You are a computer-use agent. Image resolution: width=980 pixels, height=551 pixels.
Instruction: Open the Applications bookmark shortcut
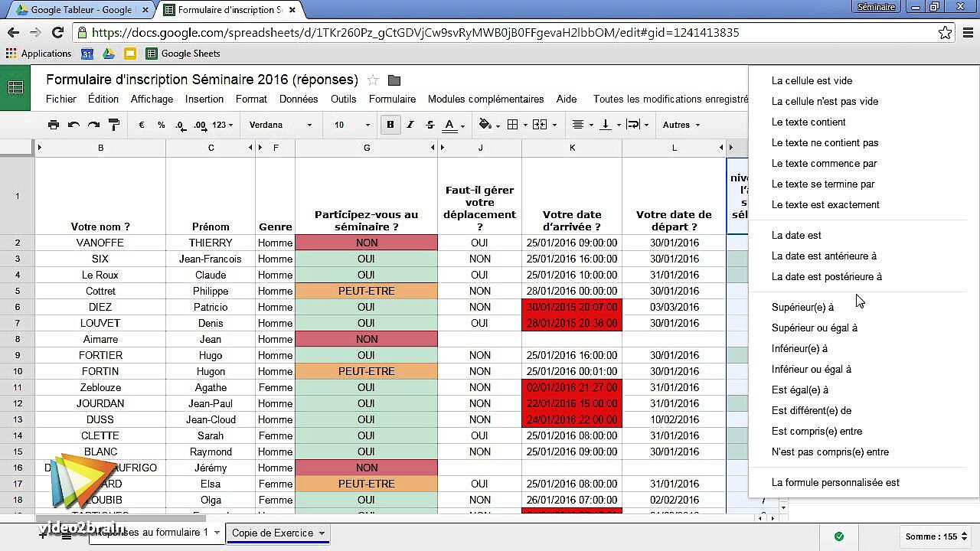pyautogui.click(x=38, y=54)
